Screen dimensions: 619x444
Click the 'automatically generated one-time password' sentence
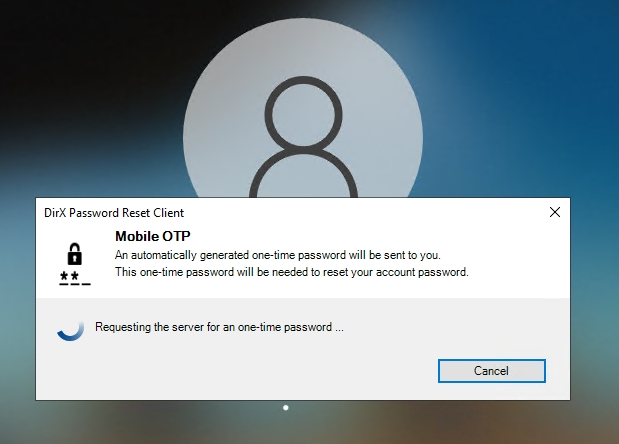pyautogui.click(x=278, y=255)
